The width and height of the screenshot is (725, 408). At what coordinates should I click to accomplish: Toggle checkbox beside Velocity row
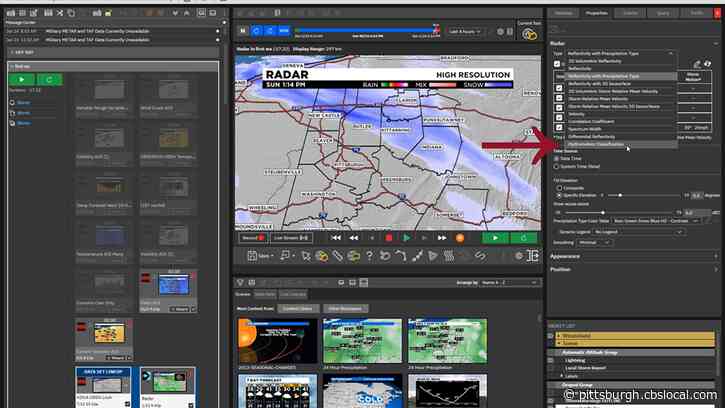pyautogui.click(x=559, y=117)
